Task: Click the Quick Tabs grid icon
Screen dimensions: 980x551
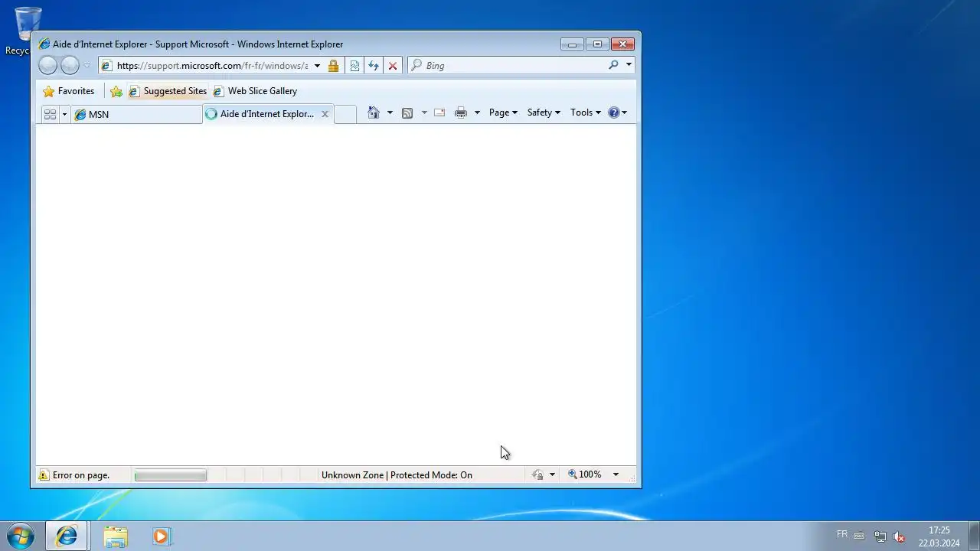Action: [x=51, y=114]
